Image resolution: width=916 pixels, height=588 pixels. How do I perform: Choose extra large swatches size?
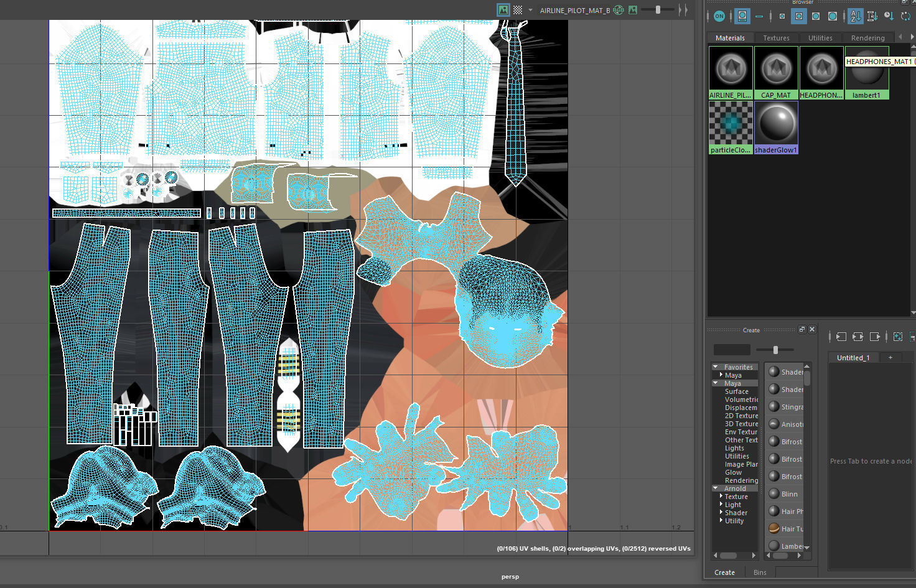[833, 16]
